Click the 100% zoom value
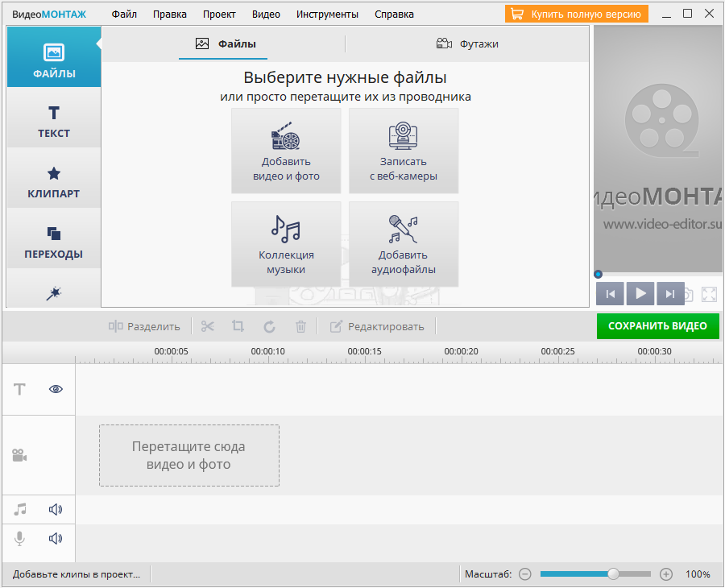 (698, 574)
